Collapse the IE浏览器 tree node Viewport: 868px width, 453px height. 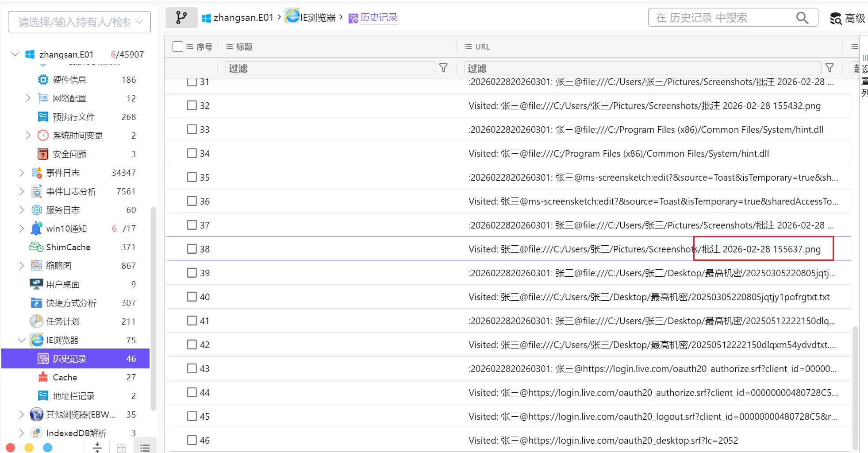point(21,340)
